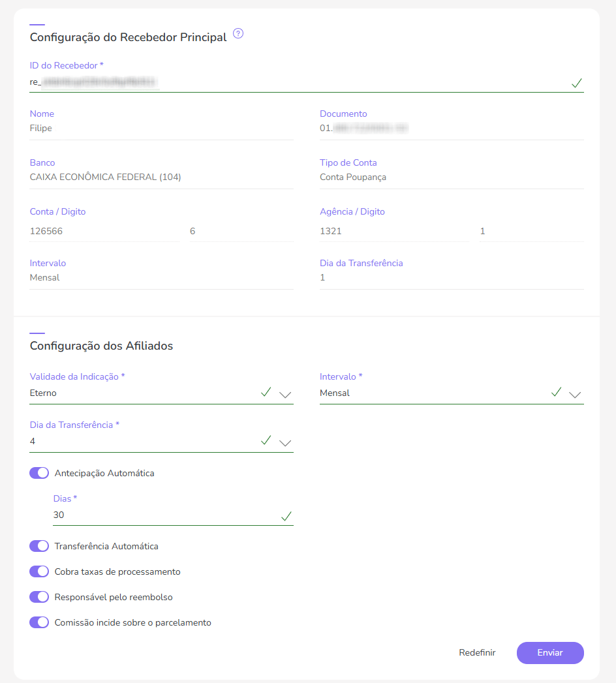Screen dimensions: 616x683
Task: Open the affiliates Intervalo dropdown arrow
Action: pos(575,395)
